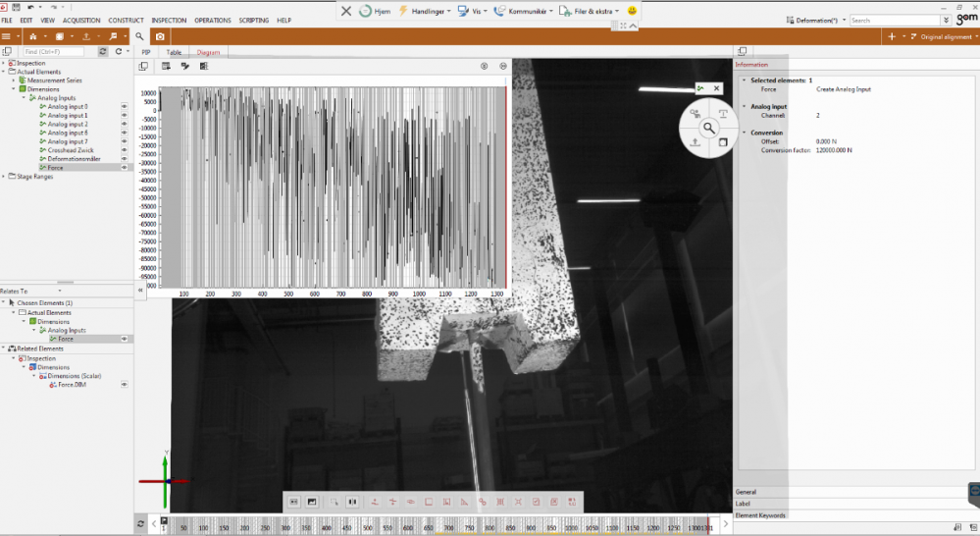This screenshot has width=980, height=536.
Task: Click the magnifier search icon in orange toolbar
Action: pyautogui.click(x=139, y=36)
